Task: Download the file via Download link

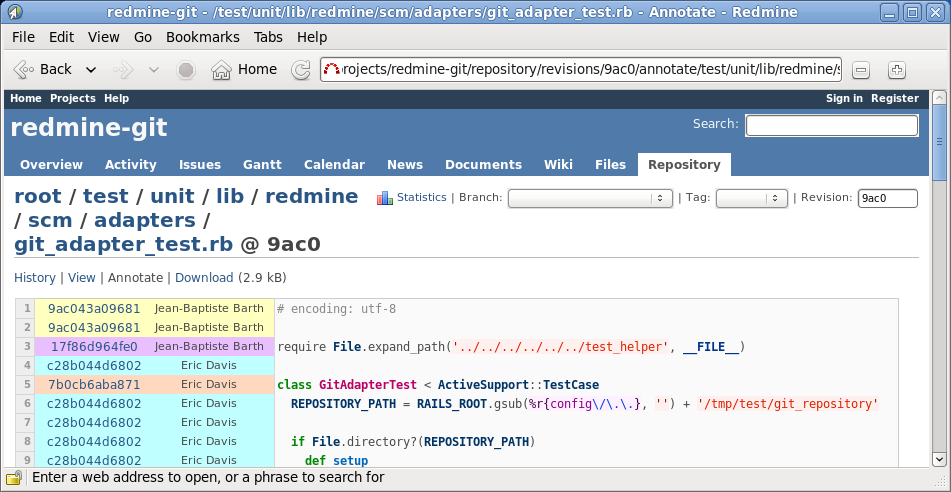Action: 204,278
